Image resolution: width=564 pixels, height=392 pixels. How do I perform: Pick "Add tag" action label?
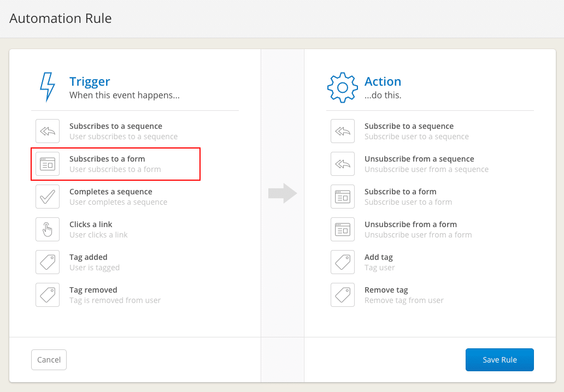pyautogui.click(x=379, y=257)
